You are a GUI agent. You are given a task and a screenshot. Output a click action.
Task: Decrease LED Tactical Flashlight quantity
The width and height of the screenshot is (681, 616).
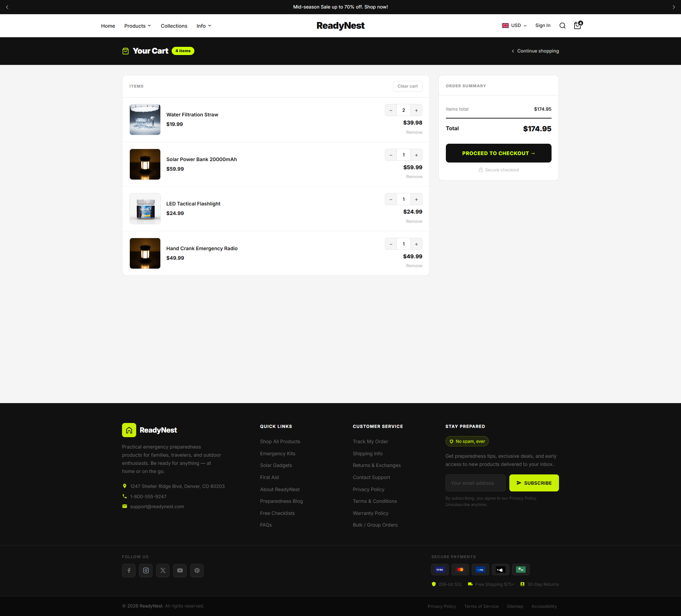391,199
